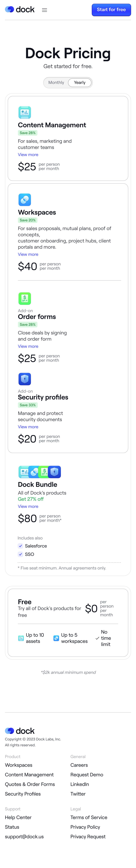Image resolution: width=136 pixels, height=868 pixels.
Task: Expand View more under Dock Bundle
Action: pyautogui.click(x=28, y=506)
